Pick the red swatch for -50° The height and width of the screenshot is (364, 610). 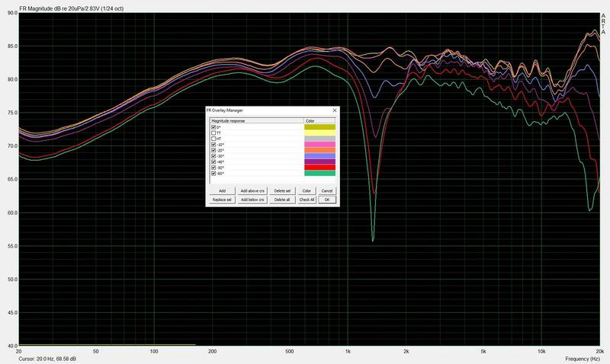tap(320, 168)
